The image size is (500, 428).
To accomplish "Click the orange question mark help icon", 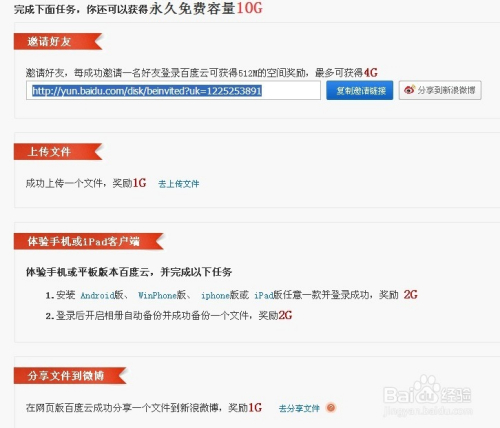I will click(331, 407).
